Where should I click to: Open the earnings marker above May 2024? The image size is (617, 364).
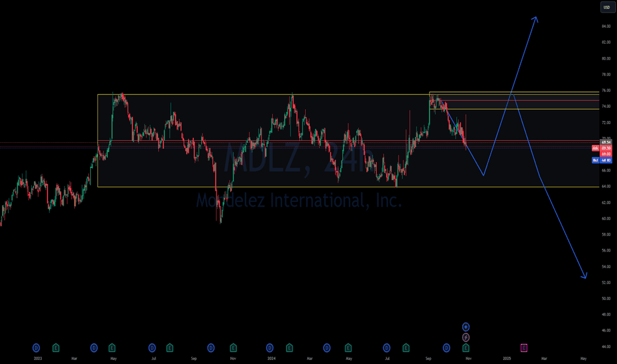click(x=348, y=348)
